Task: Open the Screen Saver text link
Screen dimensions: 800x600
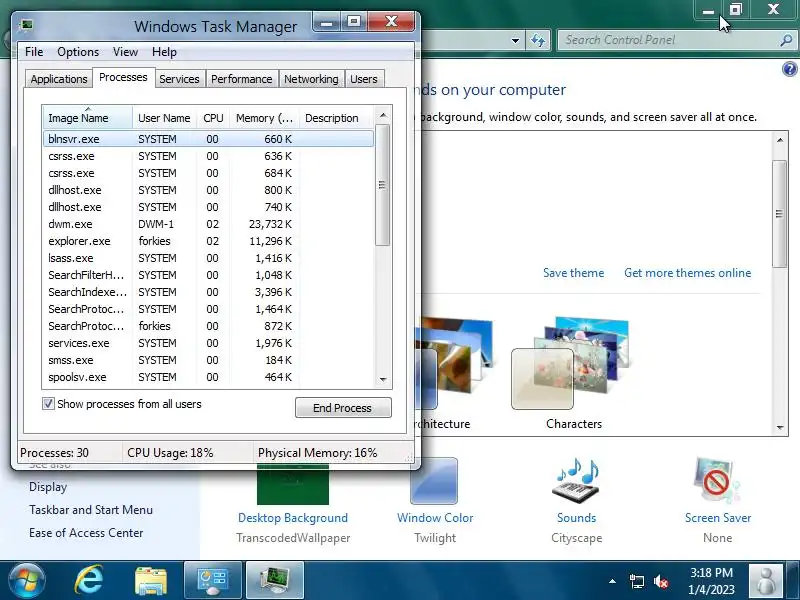Action: (718, 518)
